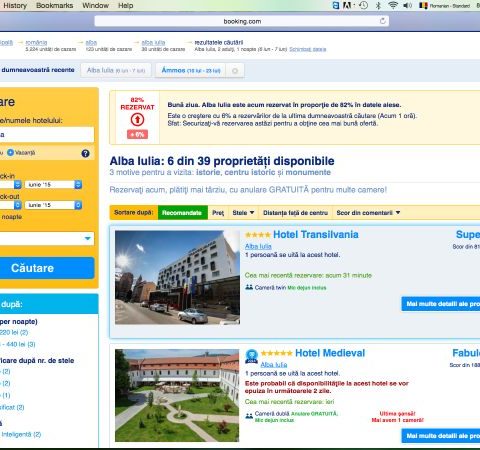This screenshot has width=480, height=450.
Task: Open the Window menu
Action: tap(95, 5)
